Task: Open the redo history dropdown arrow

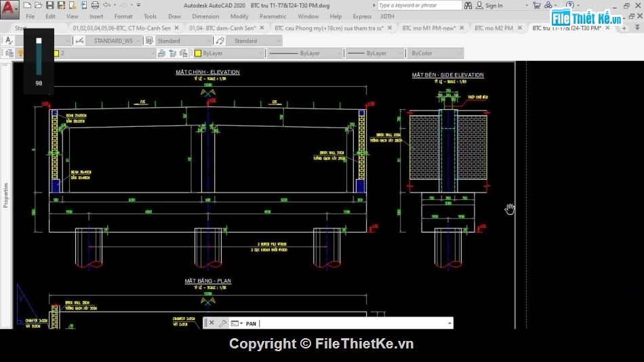Action: coord(132,5)
